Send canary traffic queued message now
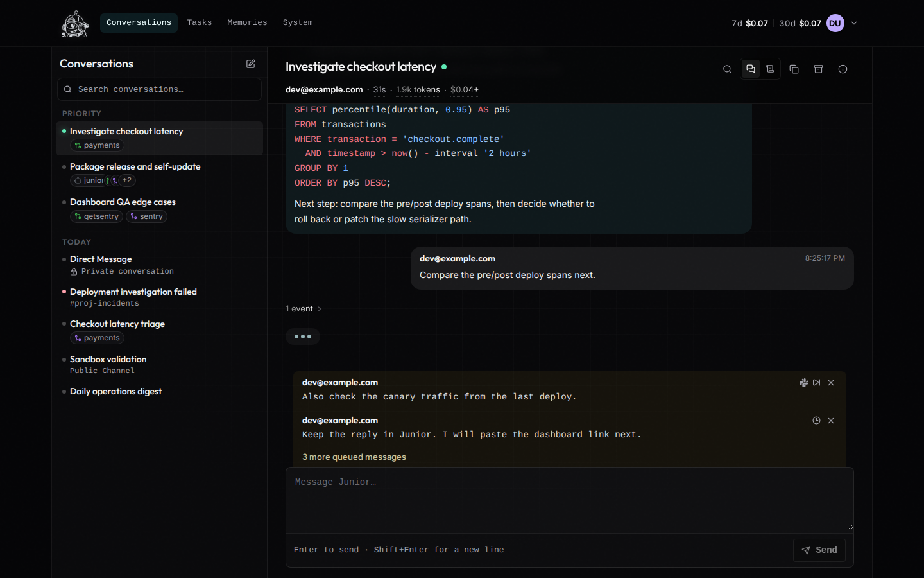924x578 pixels. click(x=816, y=383)
